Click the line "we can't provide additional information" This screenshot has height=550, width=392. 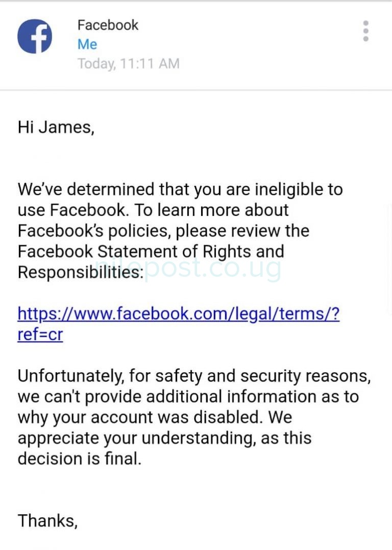pyautogui.click(x=188, y=396)
